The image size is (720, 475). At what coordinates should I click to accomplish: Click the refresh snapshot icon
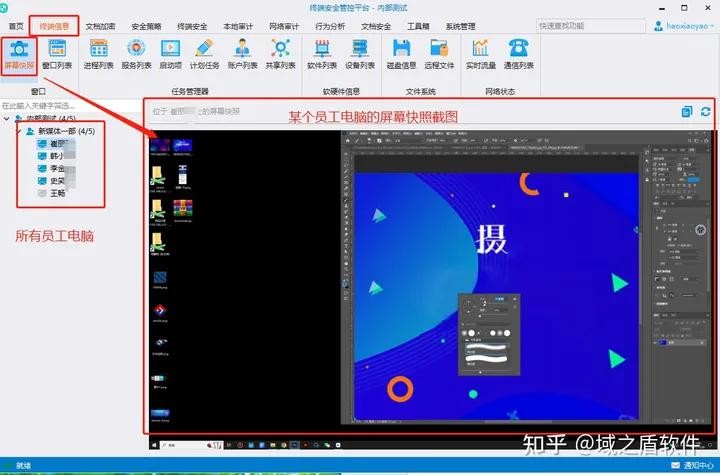(706, 112)
